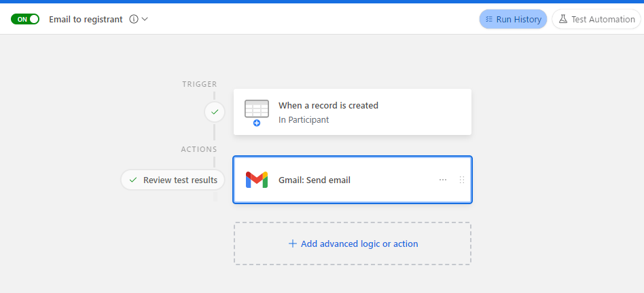Expand the chevron next to the info icon
The width and height of the screenshot is (644, 293).
coord(145,19)
